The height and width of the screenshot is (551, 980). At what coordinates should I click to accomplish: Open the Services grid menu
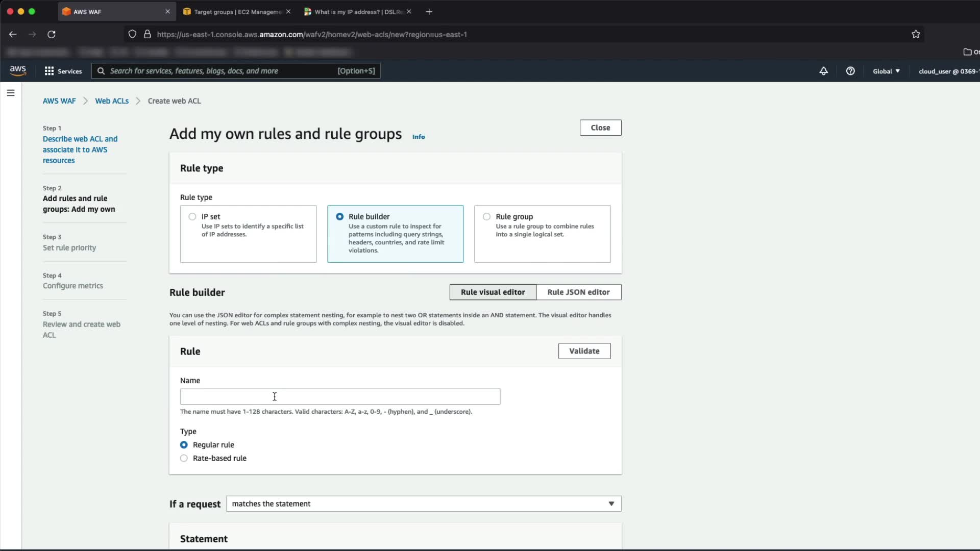point(49,71)
